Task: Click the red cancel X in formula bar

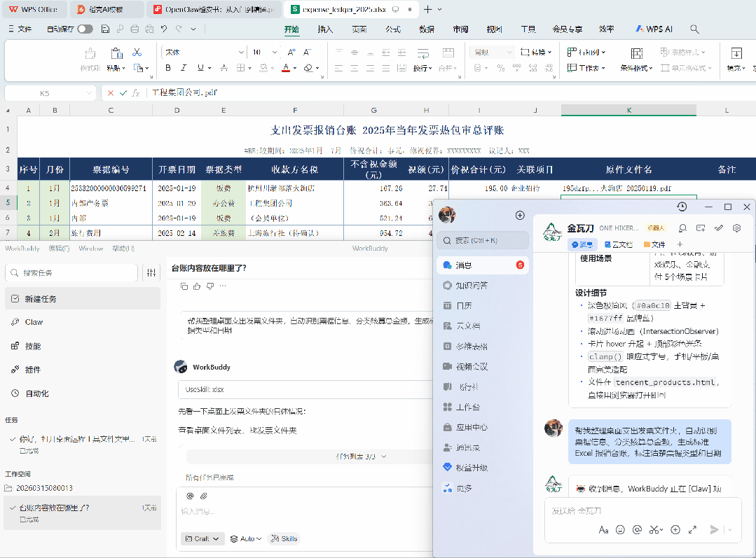Action: 111,93
